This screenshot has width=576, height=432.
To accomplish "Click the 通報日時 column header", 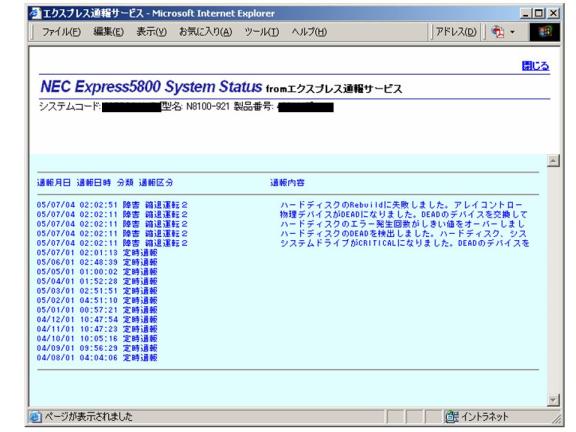I will [x=94, y=183].
